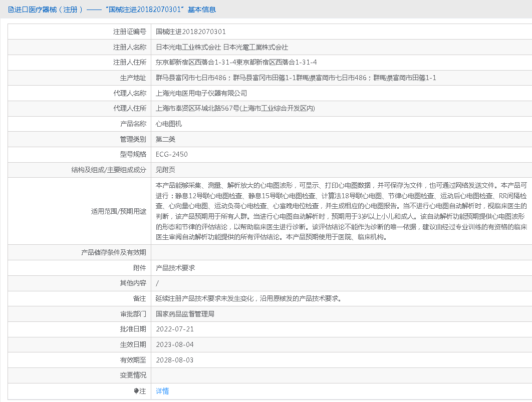Click the 适用范围/预期用途 description paragraph

341,211
